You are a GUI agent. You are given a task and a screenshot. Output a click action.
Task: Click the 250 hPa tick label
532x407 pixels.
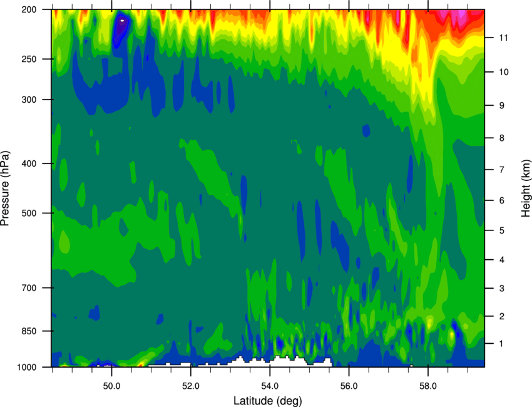coord(29,59)
